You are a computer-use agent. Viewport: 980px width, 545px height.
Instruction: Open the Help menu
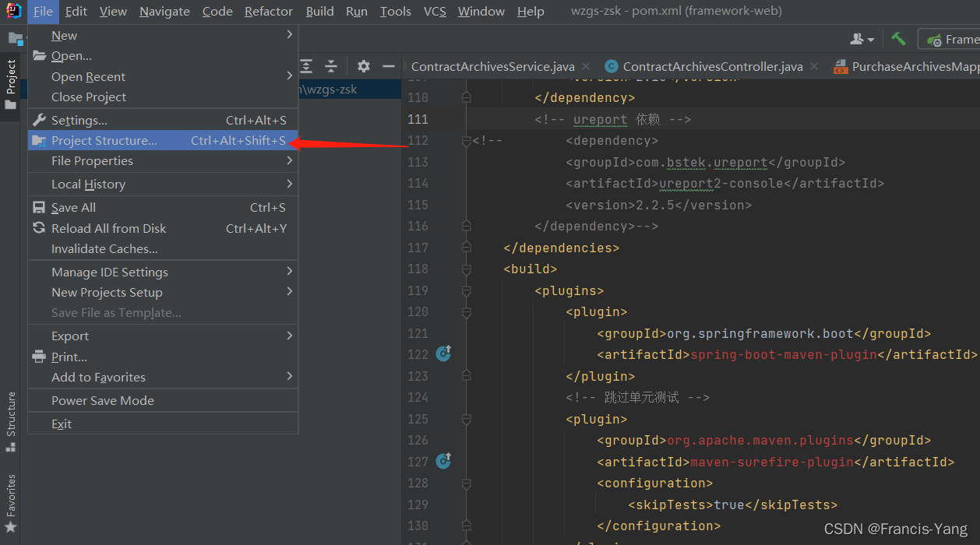pyautogui.click(x=531, y=11)
